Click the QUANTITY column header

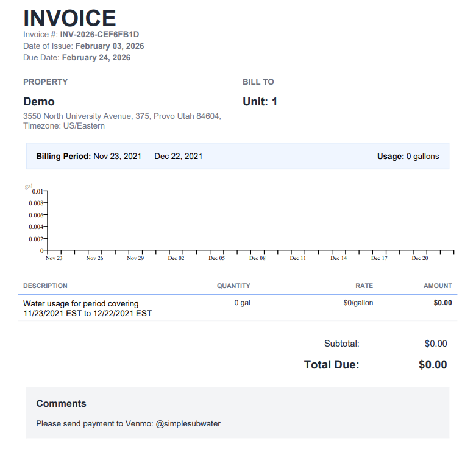coord(233,286)
